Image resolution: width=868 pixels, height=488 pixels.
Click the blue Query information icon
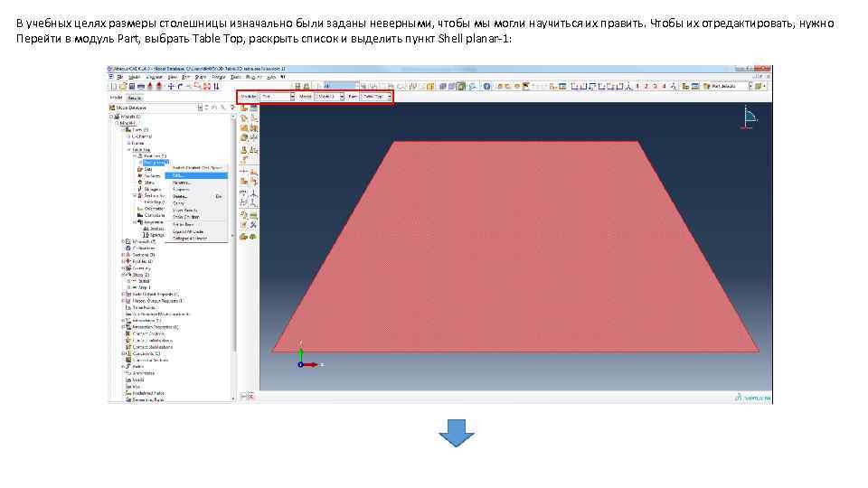click(486, 87)
